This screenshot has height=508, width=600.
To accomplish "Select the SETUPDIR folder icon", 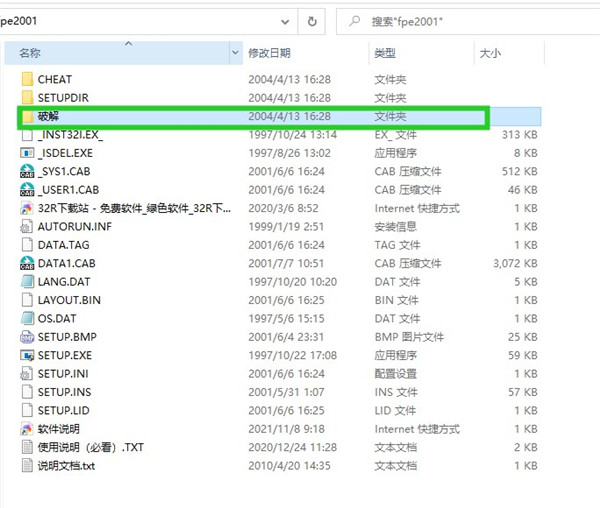I will 27,98.
